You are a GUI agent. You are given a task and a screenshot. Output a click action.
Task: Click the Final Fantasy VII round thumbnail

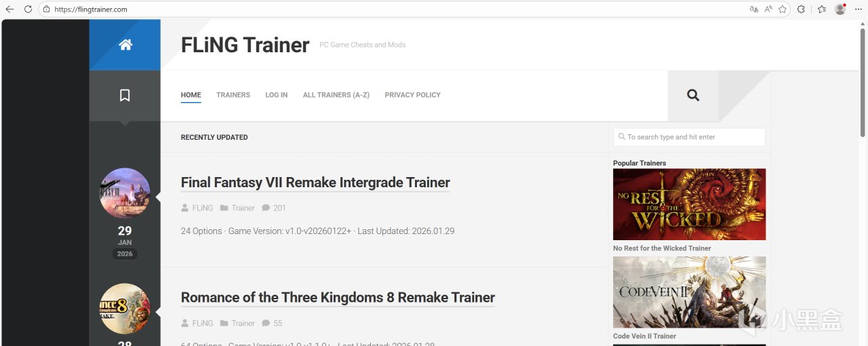coord(125,193)
